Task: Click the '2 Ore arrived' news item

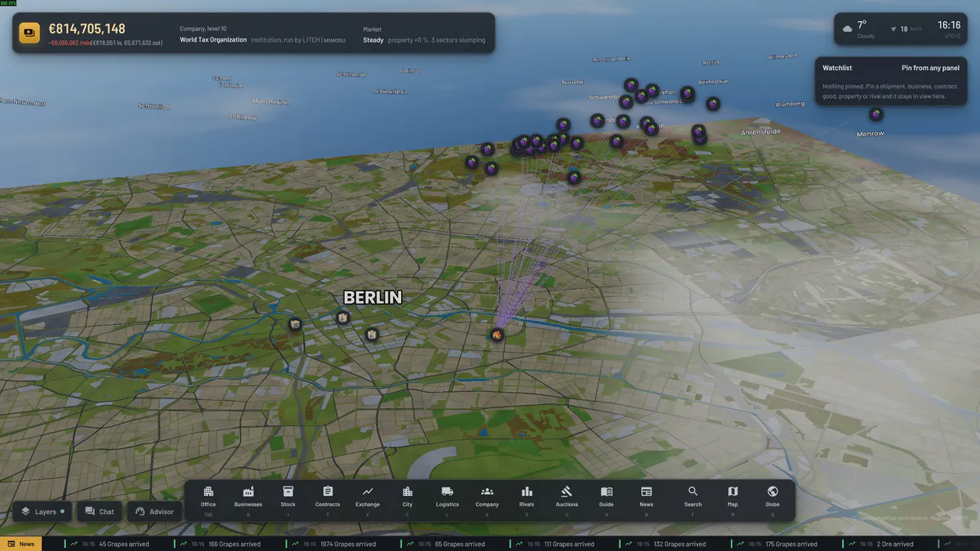Action: coord(895,544)
